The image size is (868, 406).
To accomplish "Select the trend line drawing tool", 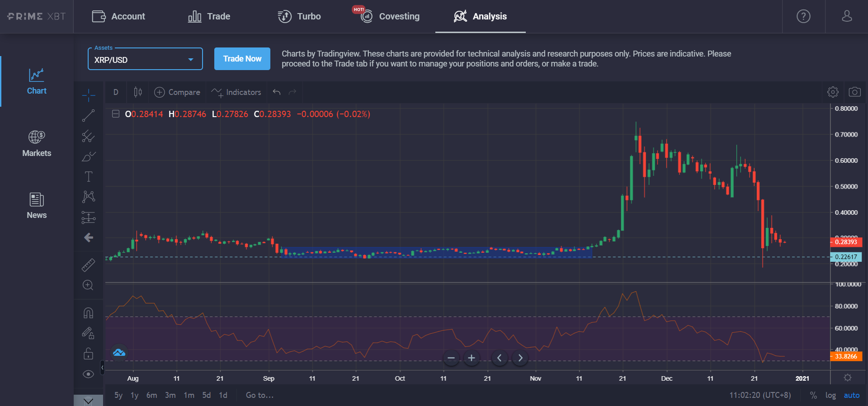I will (89, 116).
